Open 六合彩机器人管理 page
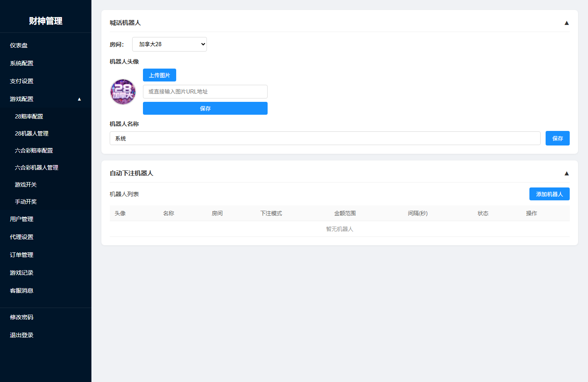The width and height of the screenshot is (588, 382). coord(37,168)
